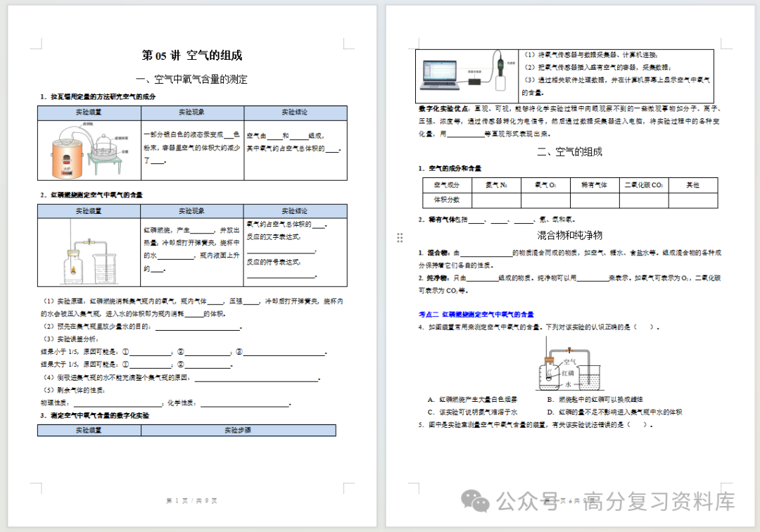The image size is (760, 532).
Task: Click the 二氧化碳 CO₂ table cell
Action: (644, 185)
